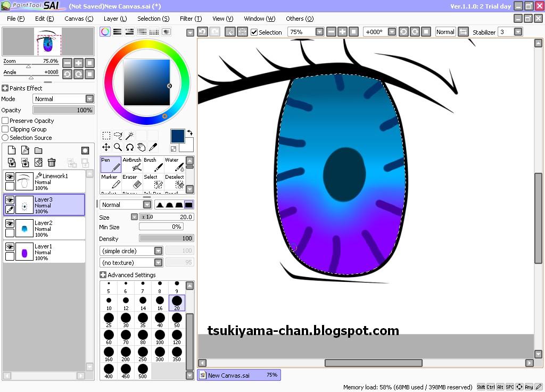Enable Clipping Group checkbox
This screenshot has height=392, width=545.
[5, 129]
